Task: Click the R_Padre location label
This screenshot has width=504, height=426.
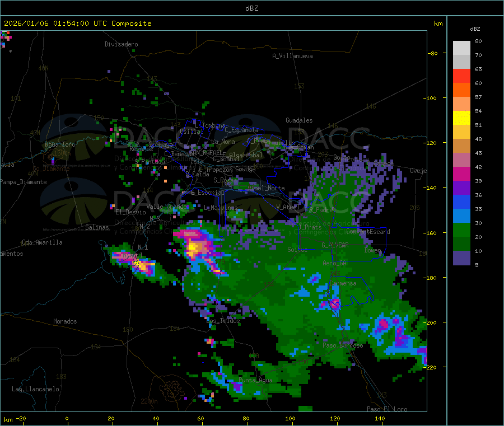Action: click(x=321, y=210)
